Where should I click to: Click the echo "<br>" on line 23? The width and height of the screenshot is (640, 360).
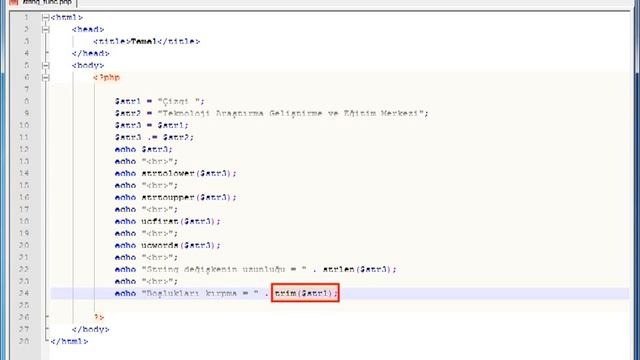tap(147, 281)
